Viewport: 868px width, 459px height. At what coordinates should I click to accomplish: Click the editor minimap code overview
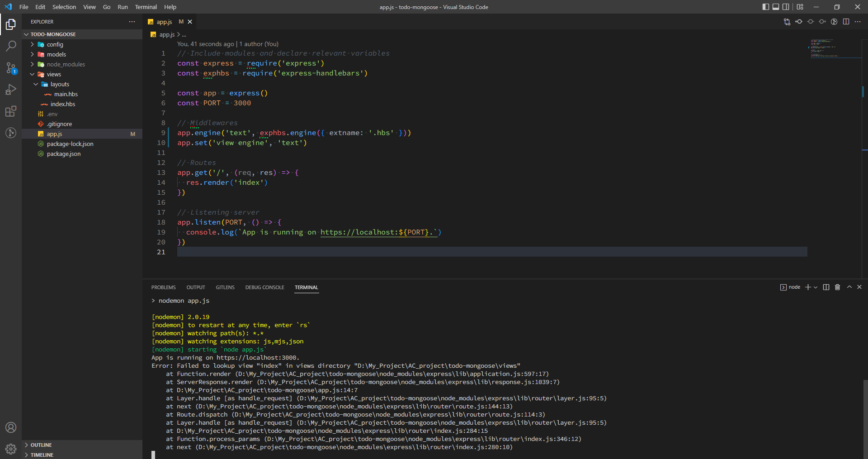tap(835, 49)
